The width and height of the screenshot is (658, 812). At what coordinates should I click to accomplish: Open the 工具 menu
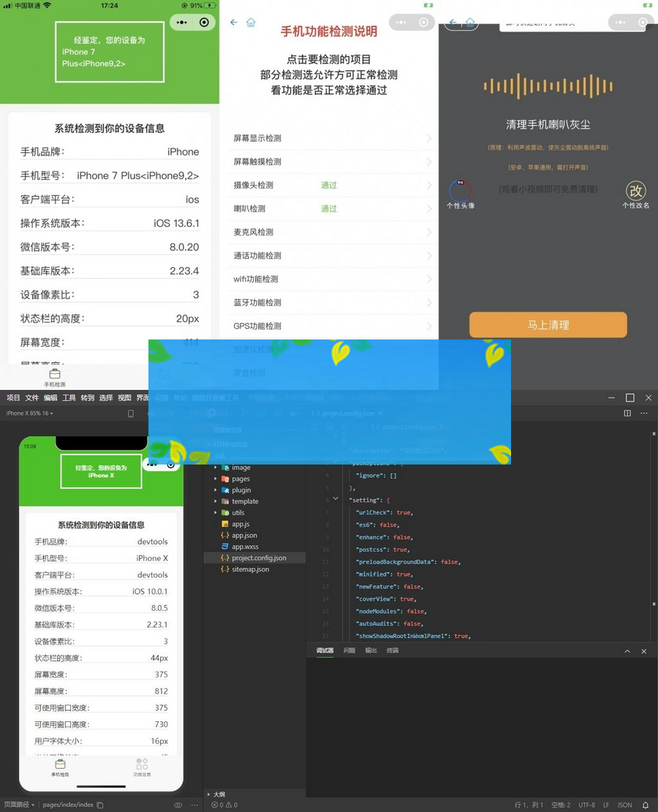coord(69,398)
